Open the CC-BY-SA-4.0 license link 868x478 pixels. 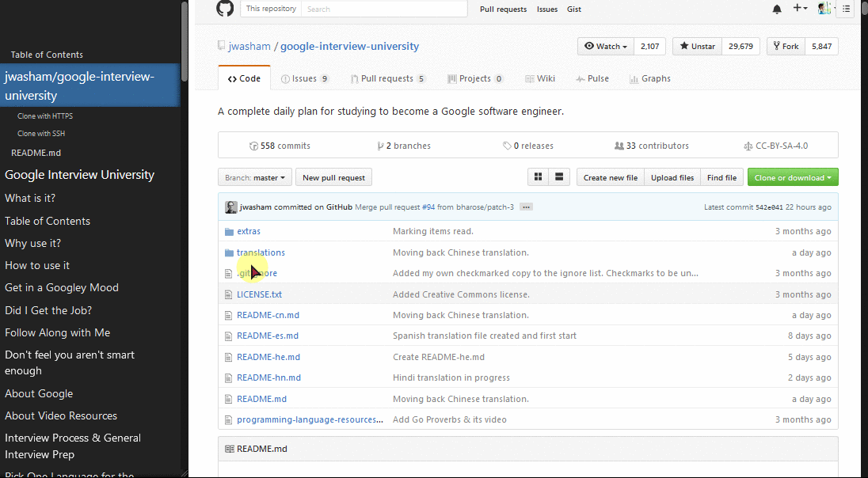tap(776, 146)
